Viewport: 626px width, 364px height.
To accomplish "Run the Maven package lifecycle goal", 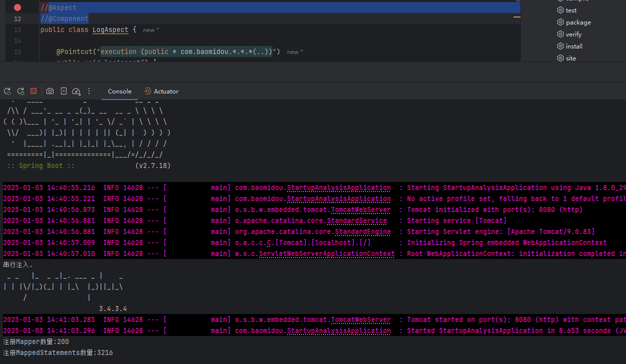I will click(578, 22).
